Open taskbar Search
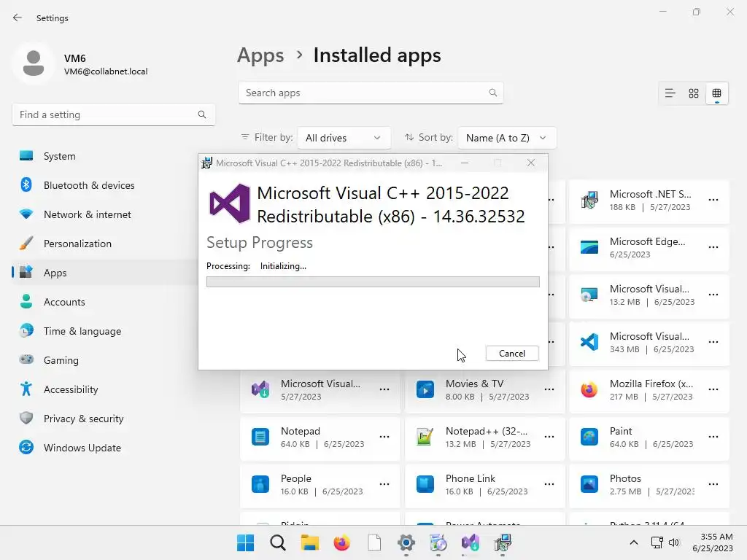747x560 pixels. point(278,542)
